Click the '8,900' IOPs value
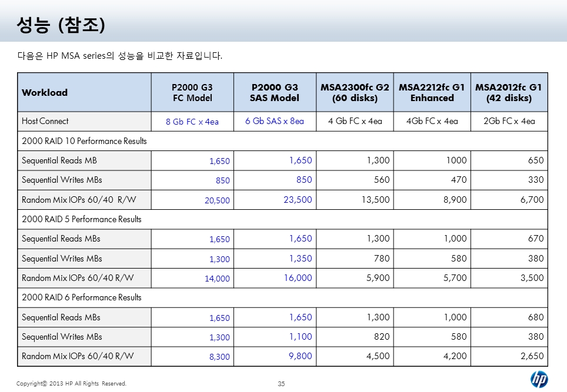 pos(455,200)
